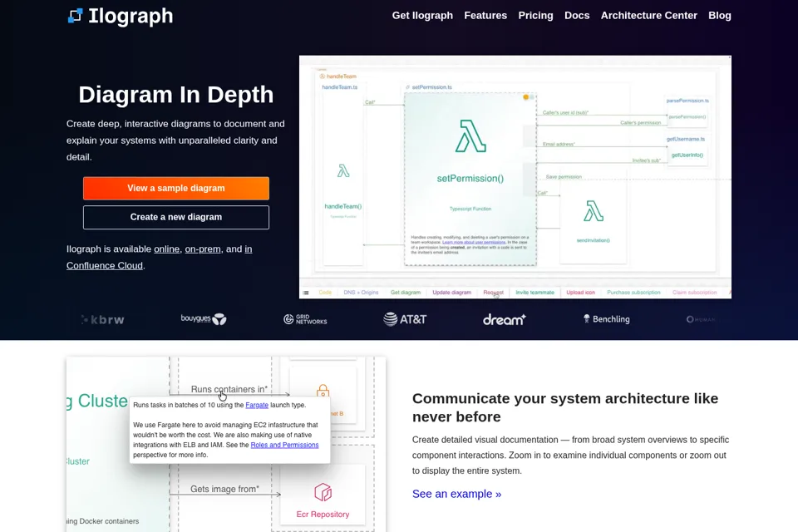Screen dimensions: 798x532
Task: Select the Purchase subscription perspective tab
Action: pos(633,293)
